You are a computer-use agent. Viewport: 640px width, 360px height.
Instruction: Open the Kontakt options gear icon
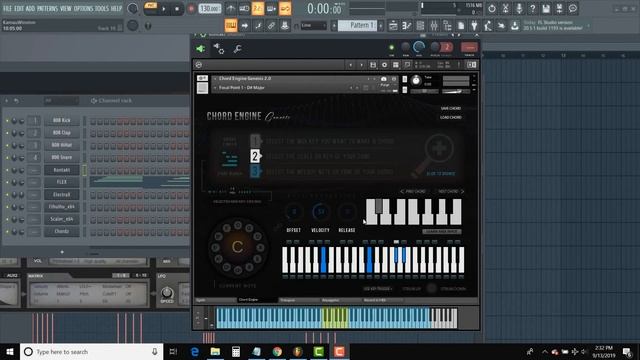[384, 65]
